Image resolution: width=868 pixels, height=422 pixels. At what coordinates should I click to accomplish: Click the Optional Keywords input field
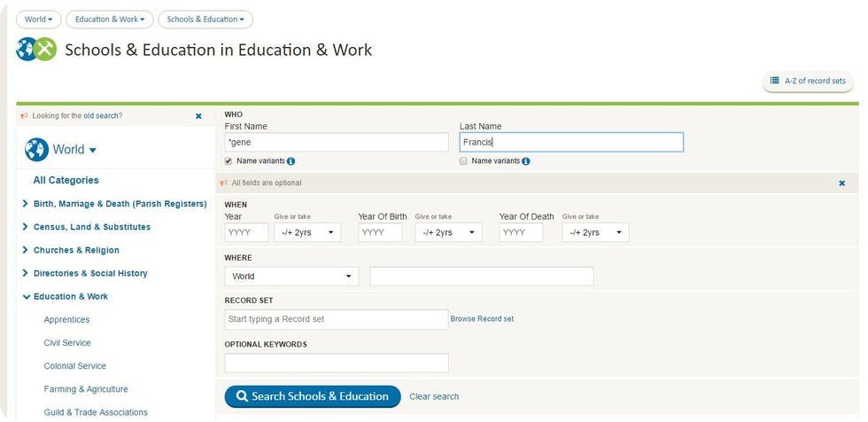tap(337, 363)
